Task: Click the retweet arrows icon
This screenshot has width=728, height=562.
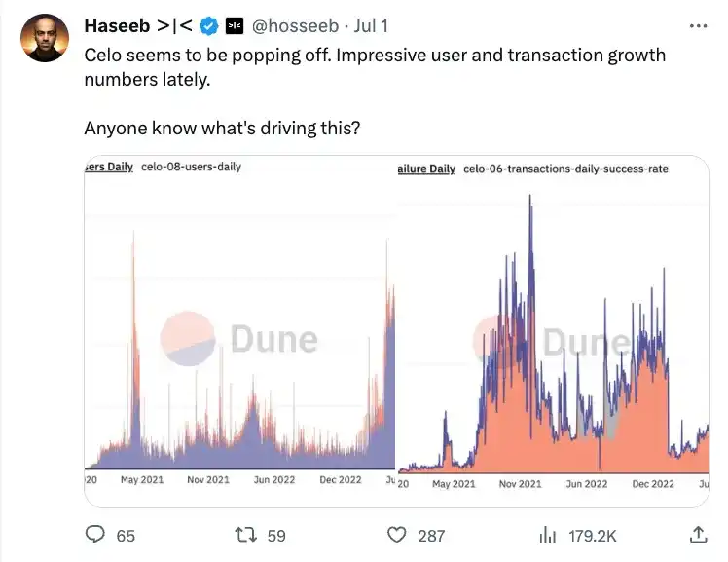Action: 247,535
